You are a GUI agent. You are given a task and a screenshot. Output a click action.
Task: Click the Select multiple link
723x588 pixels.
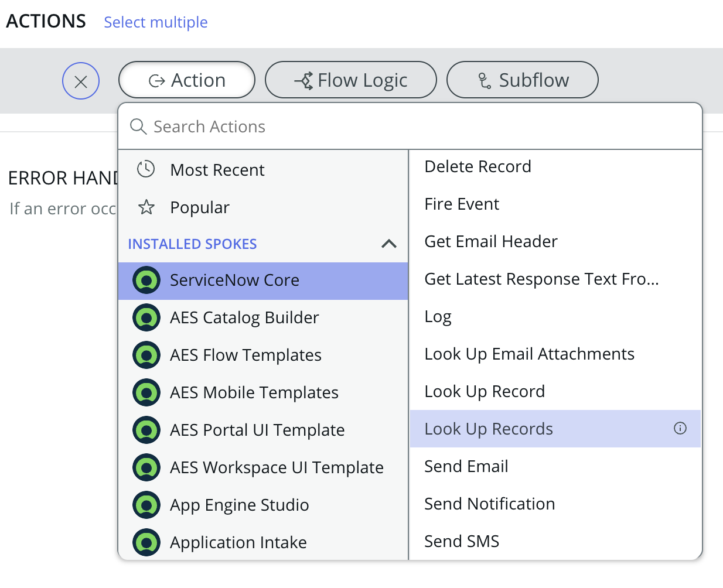tap(156, 22)
